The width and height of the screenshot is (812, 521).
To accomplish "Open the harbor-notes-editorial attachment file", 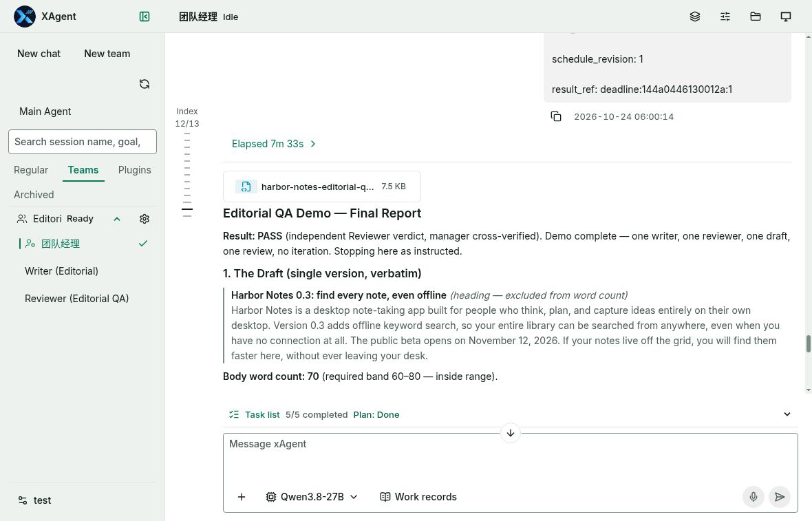I will (x=321, y=187).
